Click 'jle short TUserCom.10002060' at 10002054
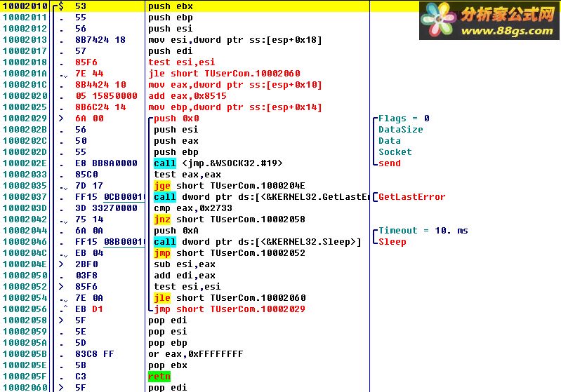Viewport: 561px width, 392px height. coord(230,298)
